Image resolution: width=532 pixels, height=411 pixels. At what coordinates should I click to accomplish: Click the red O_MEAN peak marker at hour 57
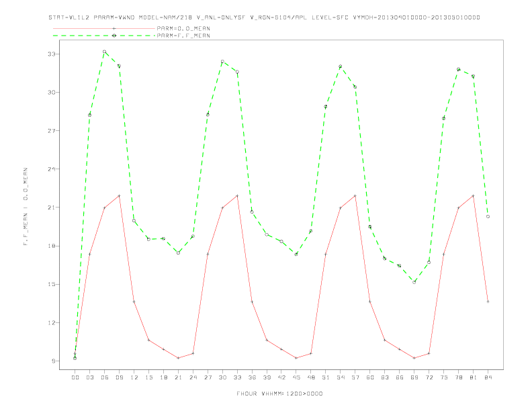tap(355, 195)
